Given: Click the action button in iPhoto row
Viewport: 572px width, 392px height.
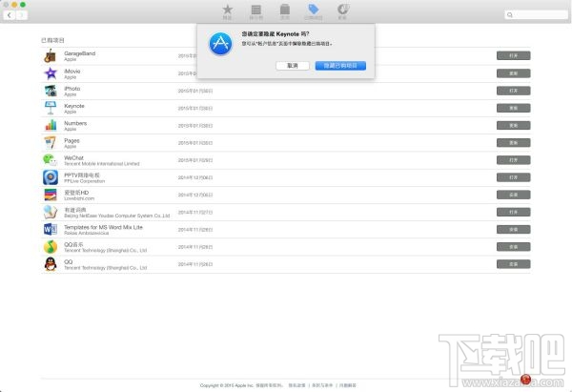Looking at the screenshot, I should click(513, 91).
